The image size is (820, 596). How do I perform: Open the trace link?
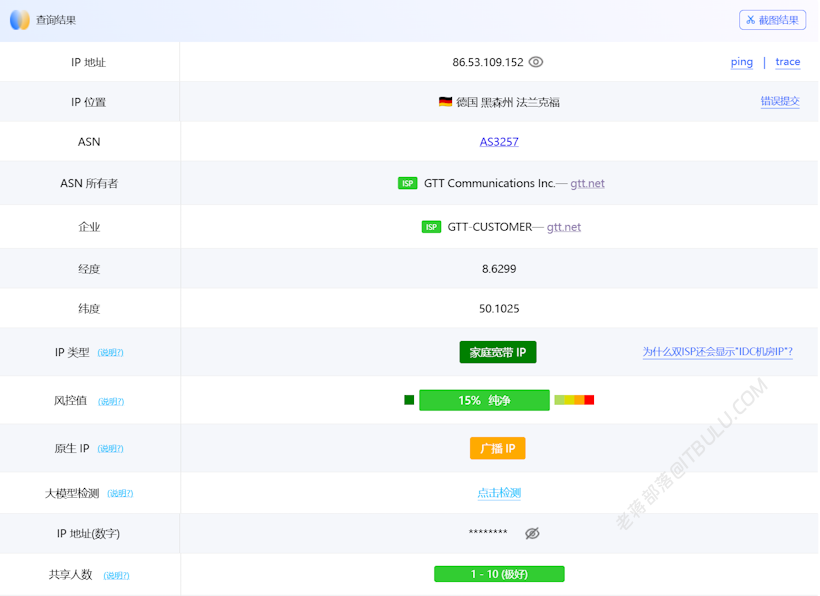click(788, 62)
